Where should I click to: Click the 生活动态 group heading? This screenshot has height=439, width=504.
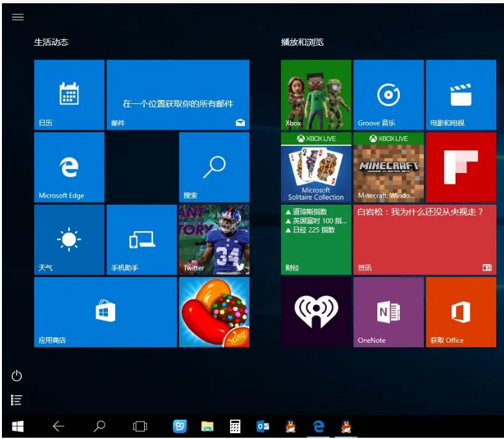coord(52,42)
